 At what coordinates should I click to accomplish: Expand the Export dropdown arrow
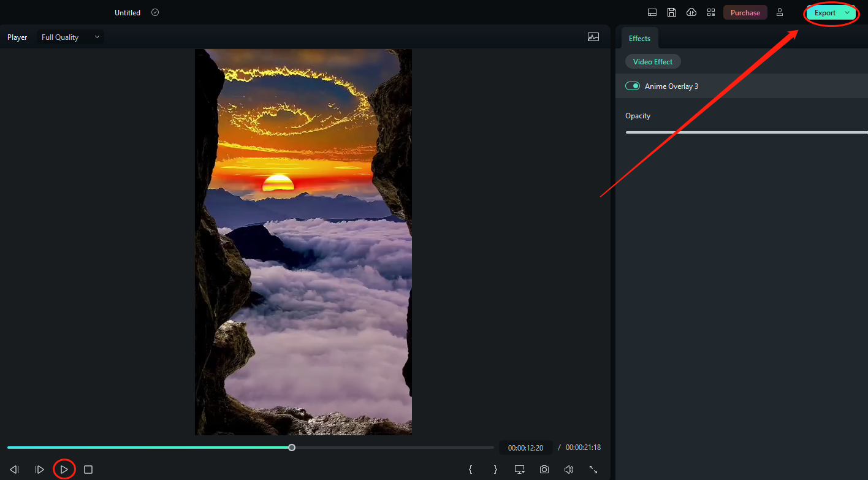[x=847, y=13]
